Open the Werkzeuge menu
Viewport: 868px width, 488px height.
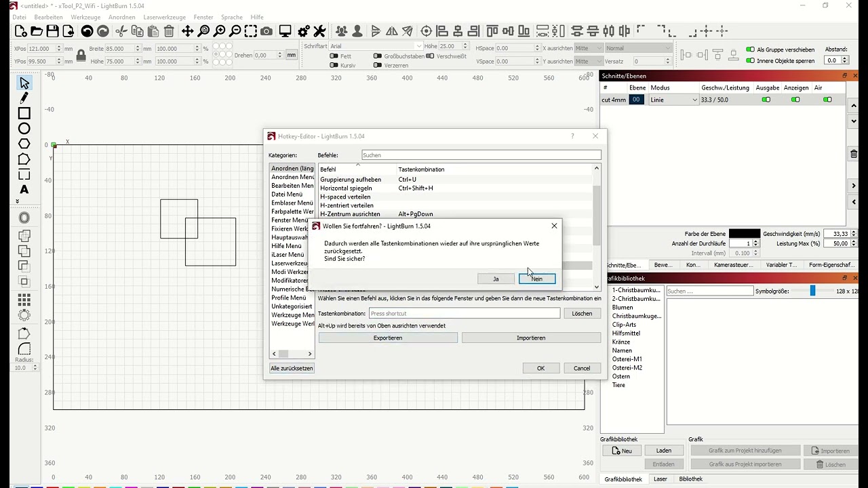tap(85, 17)
